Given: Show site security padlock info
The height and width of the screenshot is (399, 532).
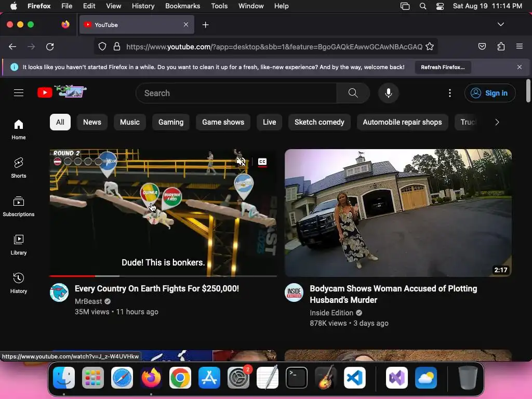Looking at the screenshot, I should tap(117, 46).
